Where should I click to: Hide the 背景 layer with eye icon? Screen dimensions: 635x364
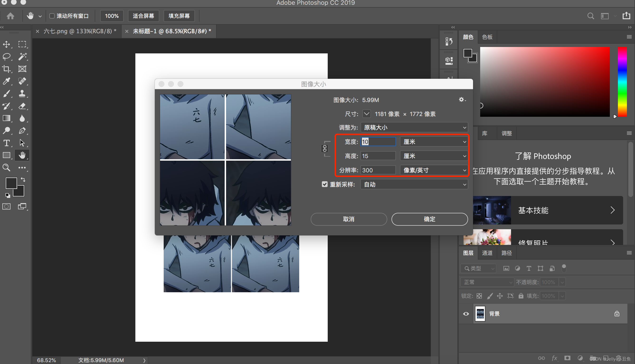coord(466,314)
